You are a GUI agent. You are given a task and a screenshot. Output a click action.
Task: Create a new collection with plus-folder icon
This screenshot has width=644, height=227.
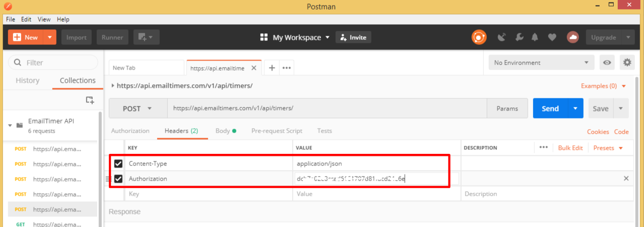coord(90,100)
